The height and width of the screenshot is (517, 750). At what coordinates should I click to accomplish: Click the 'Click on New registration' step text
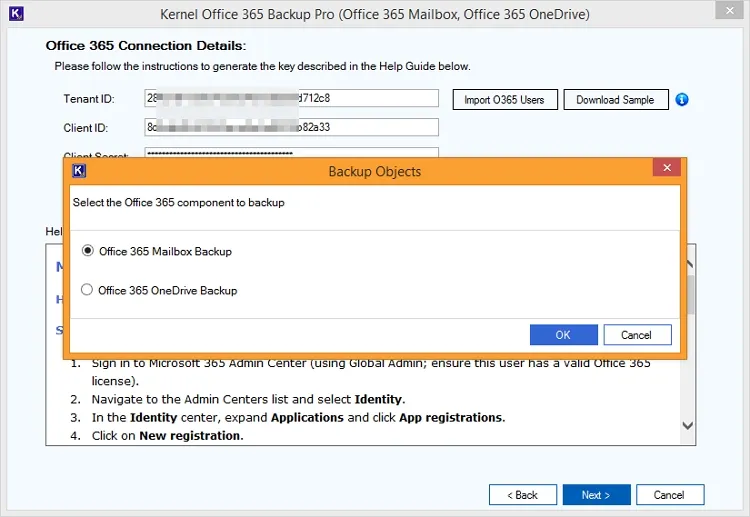[167, 436]
